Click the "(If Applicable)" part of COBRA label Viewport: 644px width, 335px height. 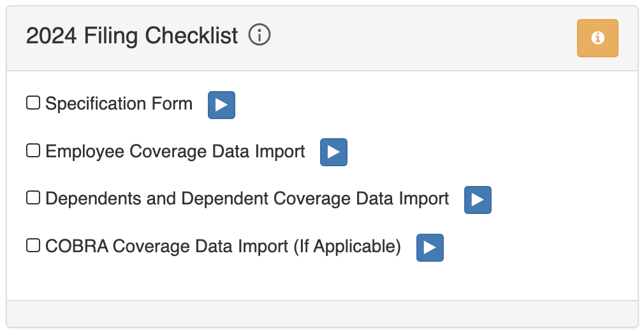347,246
